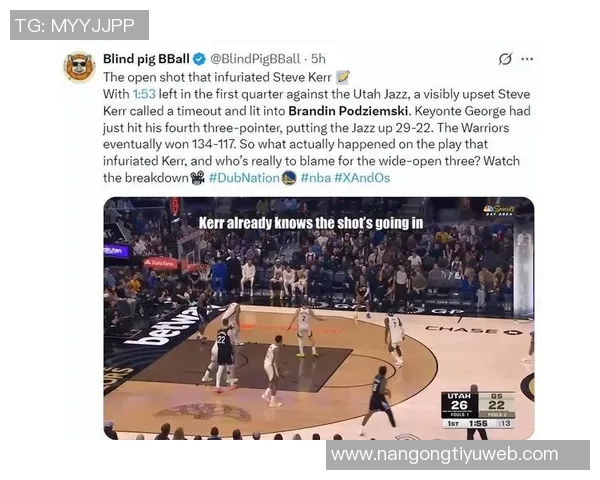Click the NBC Sports Bay Area logo in video

click(x=499, y=211)
